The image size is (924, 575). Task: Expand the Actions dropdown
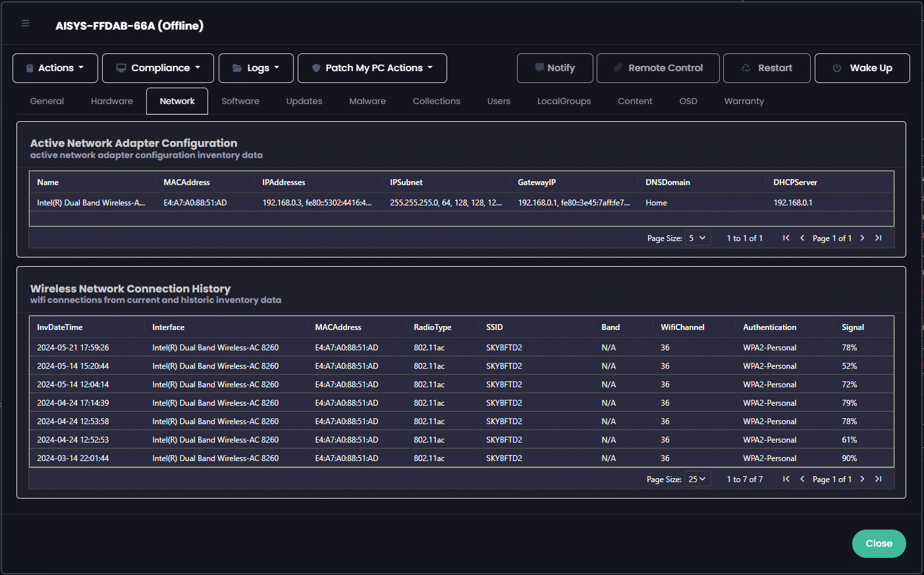pyautogui.click(x=55, y=68)
